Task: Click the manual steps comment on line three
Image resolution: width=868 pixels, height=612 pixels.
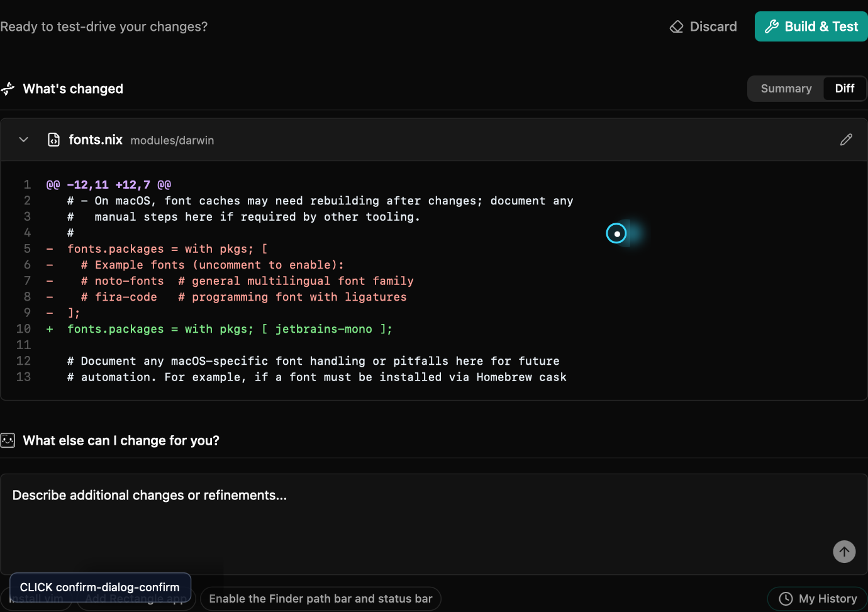Action: click(243, 217)
